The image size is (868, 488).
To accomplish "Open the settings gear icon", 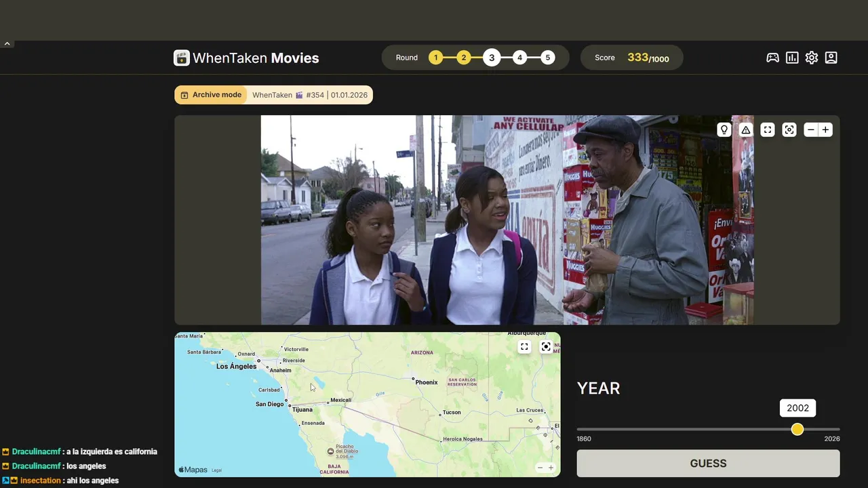I will [x=812, y=58].
